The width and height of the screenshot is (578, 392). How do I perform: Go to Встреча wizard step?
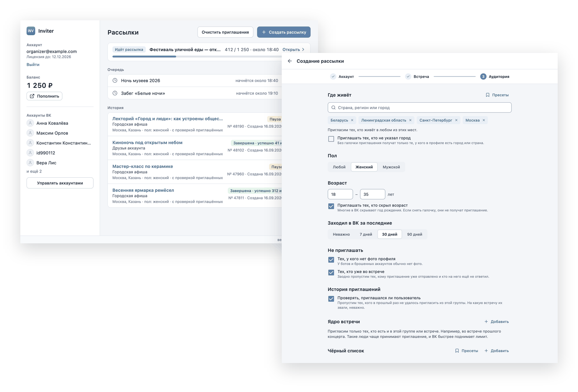[x=417, y=77]
